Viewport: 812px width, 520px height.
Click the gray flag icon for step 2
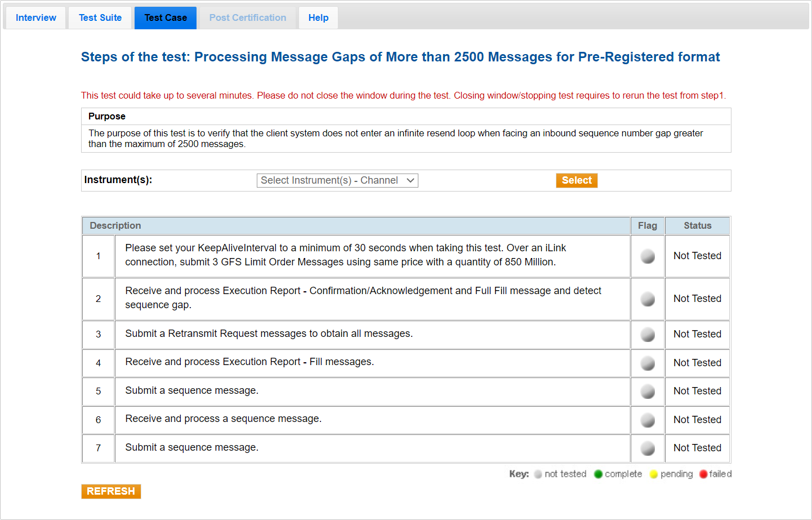648,299
